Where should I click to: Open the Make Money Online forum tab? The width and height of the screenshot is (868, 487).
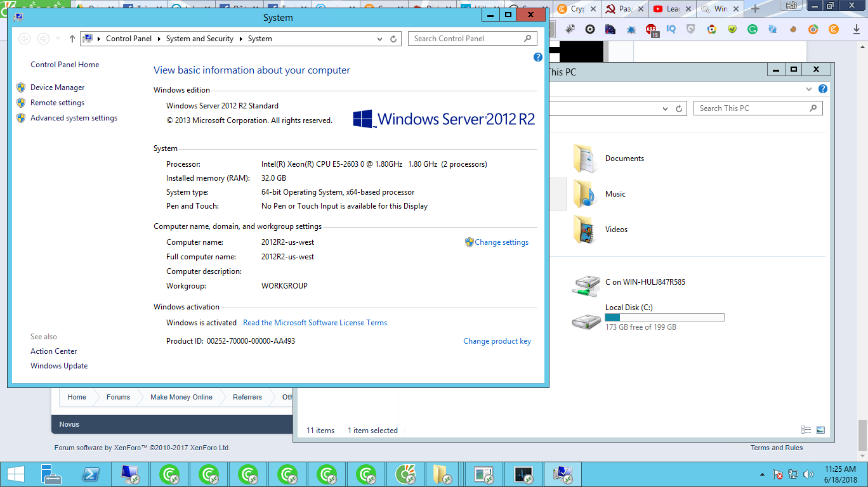pyautogui.click(x=181, y=397)
